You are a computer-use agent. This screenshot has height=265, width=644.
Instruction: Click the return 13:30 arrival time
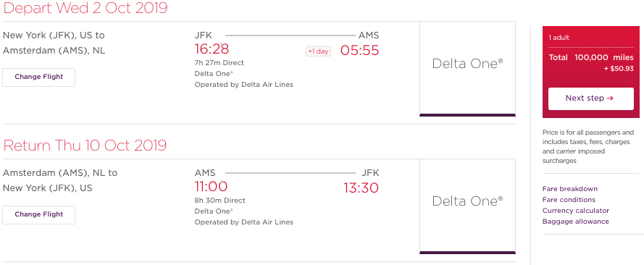(361, 188)
